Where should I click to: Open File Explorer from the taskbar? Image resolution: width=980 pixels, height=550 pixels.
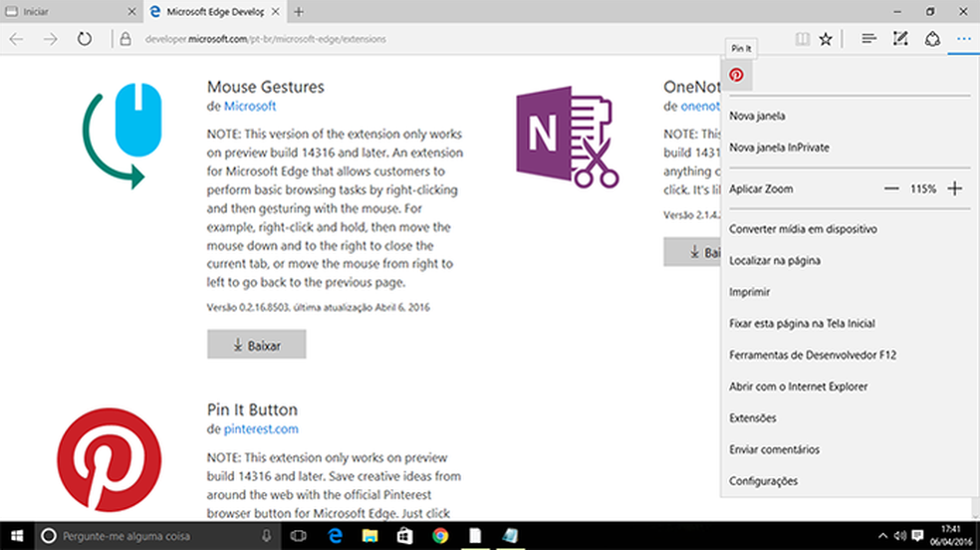point(370,536)
